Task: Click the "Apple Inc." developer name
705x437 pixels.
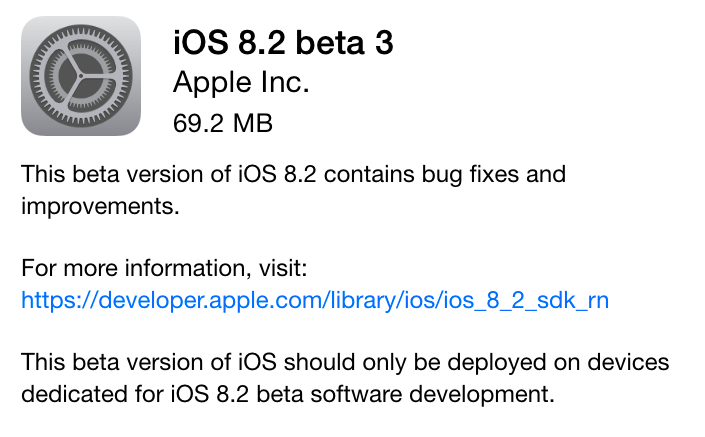Action: [x=241, y=83]
